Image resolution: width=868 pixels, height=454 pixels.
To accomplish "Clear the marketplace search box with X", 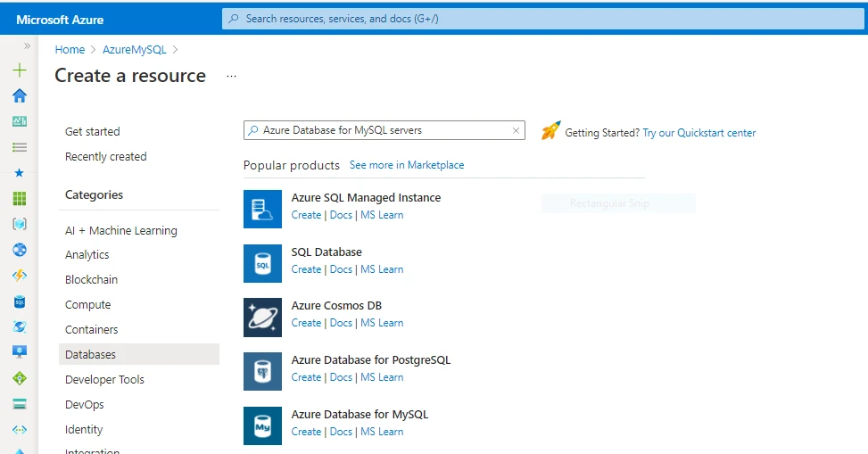I will (x=516, y=130).
